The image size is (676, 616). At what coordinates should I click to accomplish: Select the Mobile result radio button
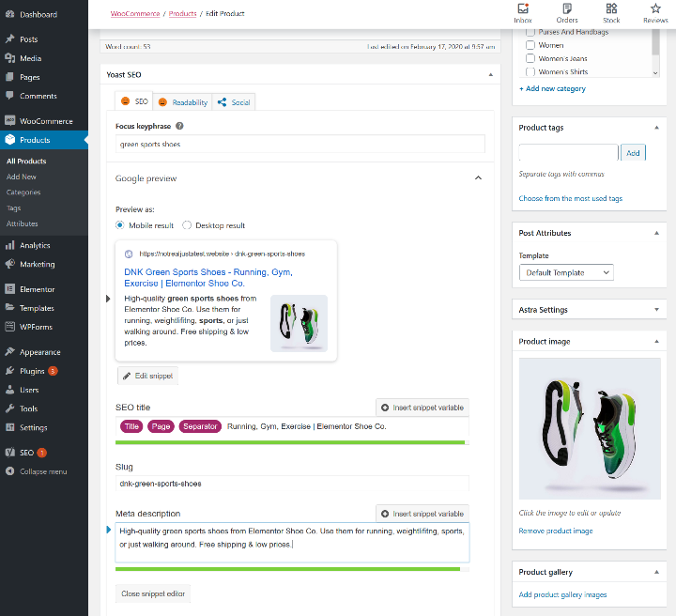[x=120, y=225]
